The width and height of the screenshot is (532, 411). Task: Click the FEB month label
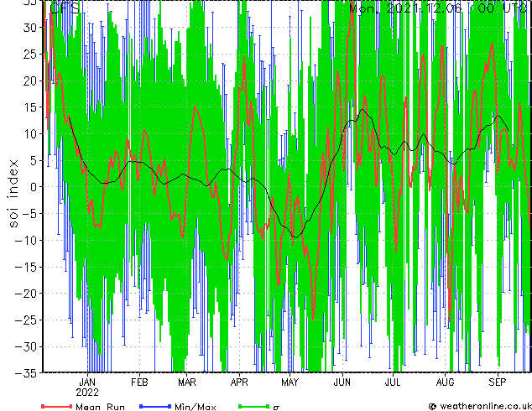point(139,382)
